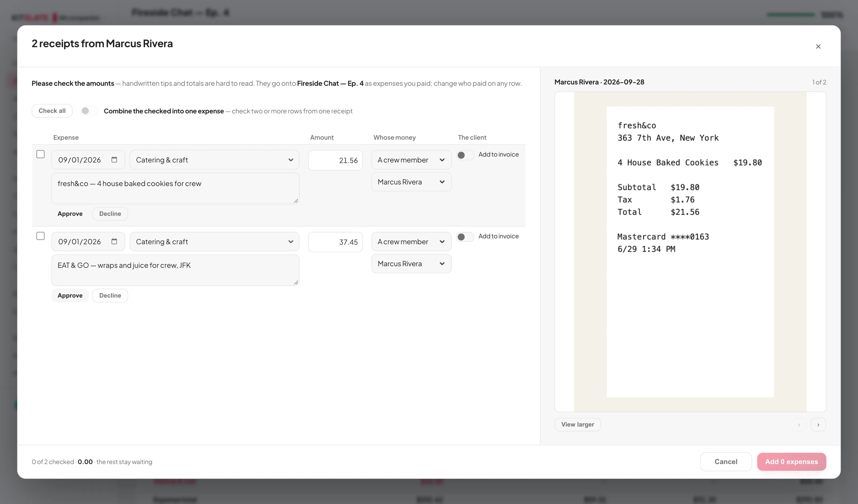Image resolution: width=858 pixels, height=504 pixels.
Task: Open Marcus Rivera dropdown in EAT & GO row
Action: tap(411, 264)
